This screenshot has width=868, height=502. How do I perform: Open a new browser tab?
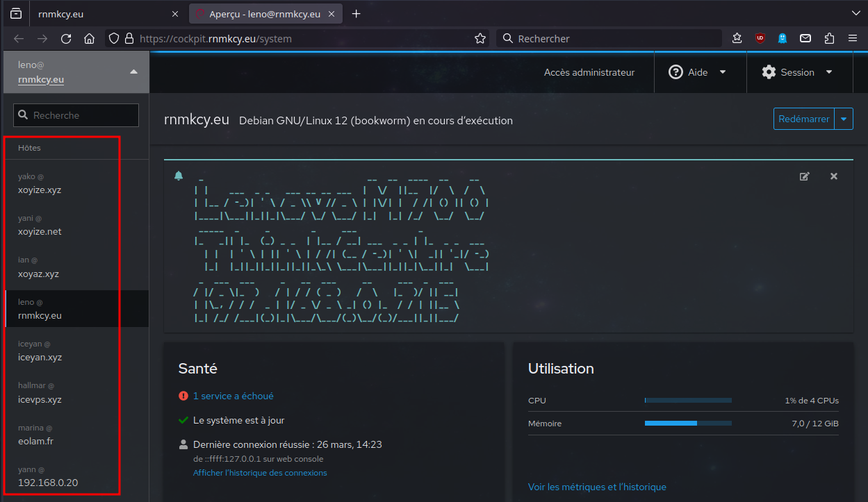point(357,14)
